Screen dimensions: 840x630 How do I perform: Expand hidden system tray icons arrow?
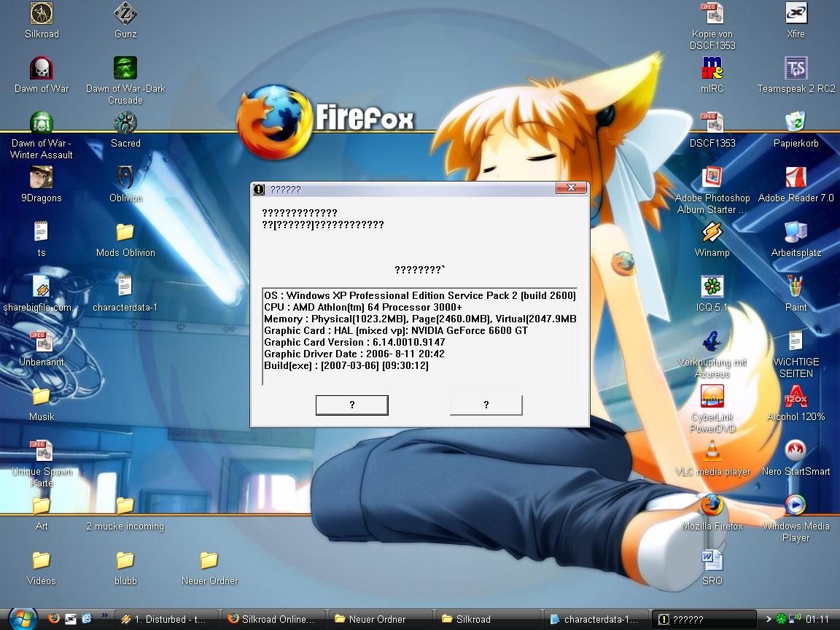(x=768, y=619)
